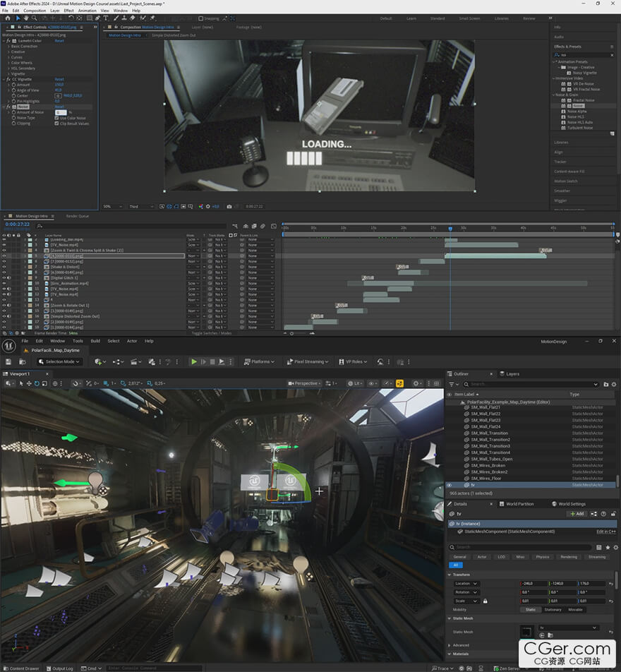Click the Add Component tree icon beside Add

[x=592, y=514]
